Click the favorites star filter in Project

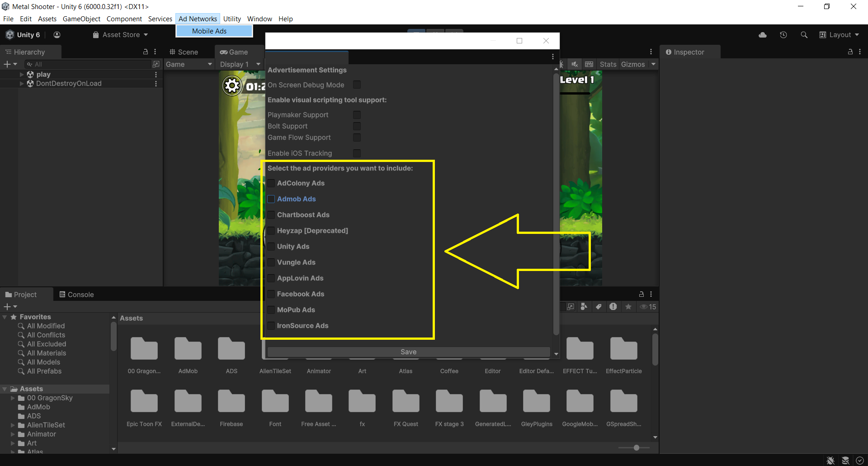tap(628, 307)
